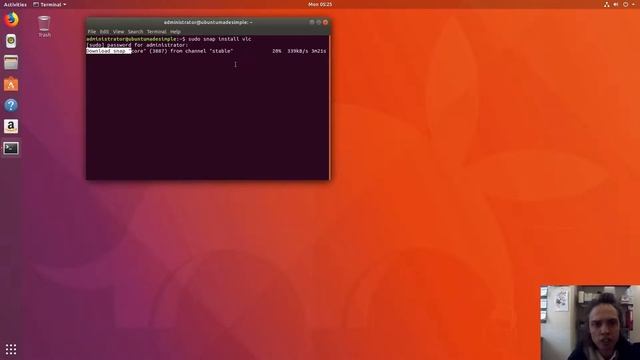Open the terminal Help menu
The height and width of the screenshot is (360, 640).
tap(176, 31)
